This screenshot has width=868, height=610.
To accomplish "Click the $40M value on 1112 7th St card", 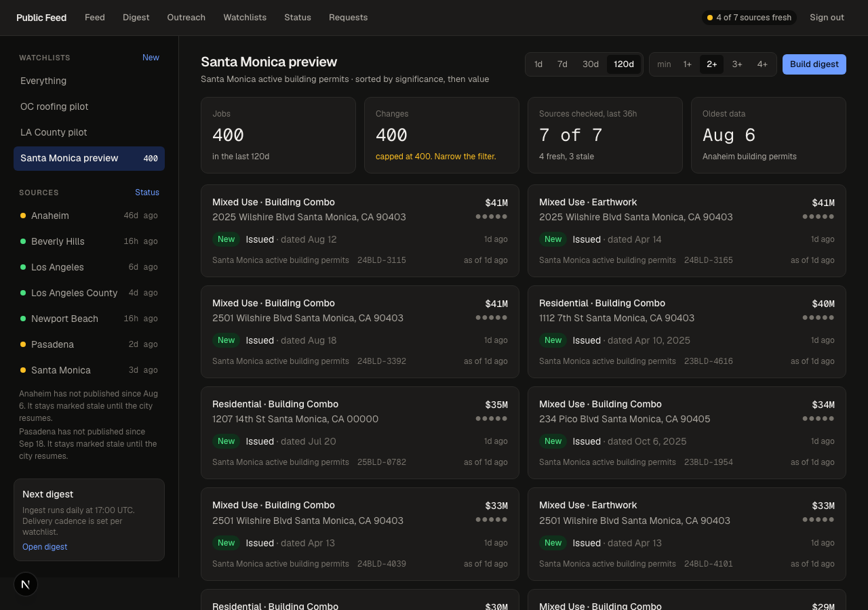I will point(823,304).
